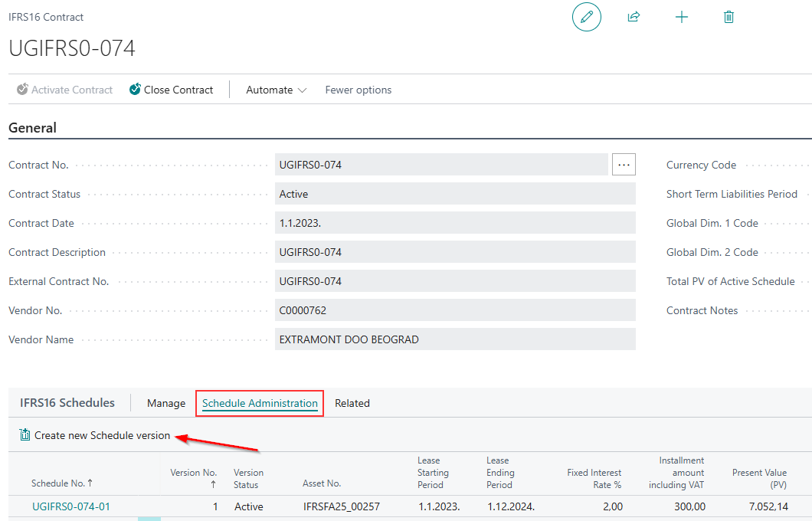Sort by Version No. column header
Screen dimensions: 812x521
pos(194,478)
